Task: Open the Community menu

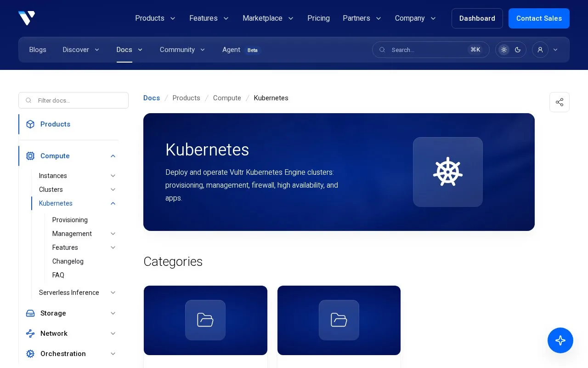Action: pyautogui.click(x=182, y=50)
